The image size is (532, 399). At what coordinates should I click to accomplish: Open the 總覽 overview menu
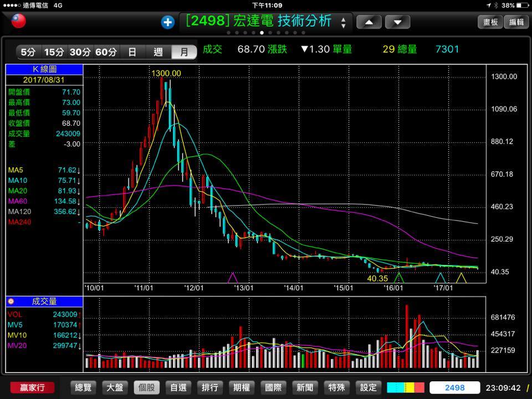point(83,387)
